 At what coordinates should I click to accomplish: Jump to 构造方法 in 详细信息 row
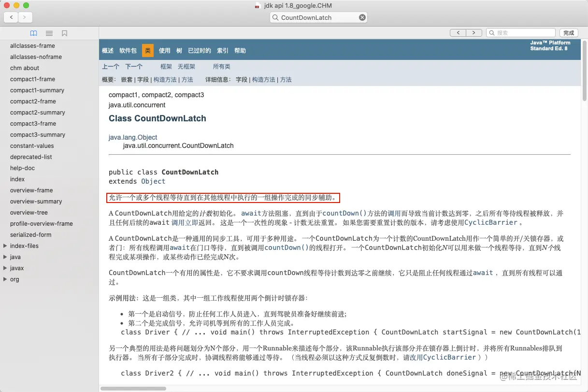pyautogui.click(x=263, y=80)
